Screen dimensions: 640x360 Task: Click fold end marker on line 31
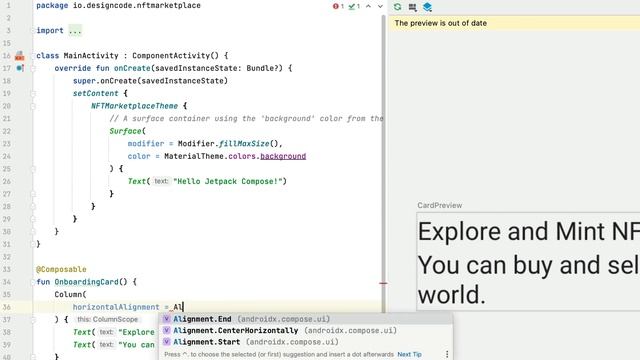coord(33,244)
